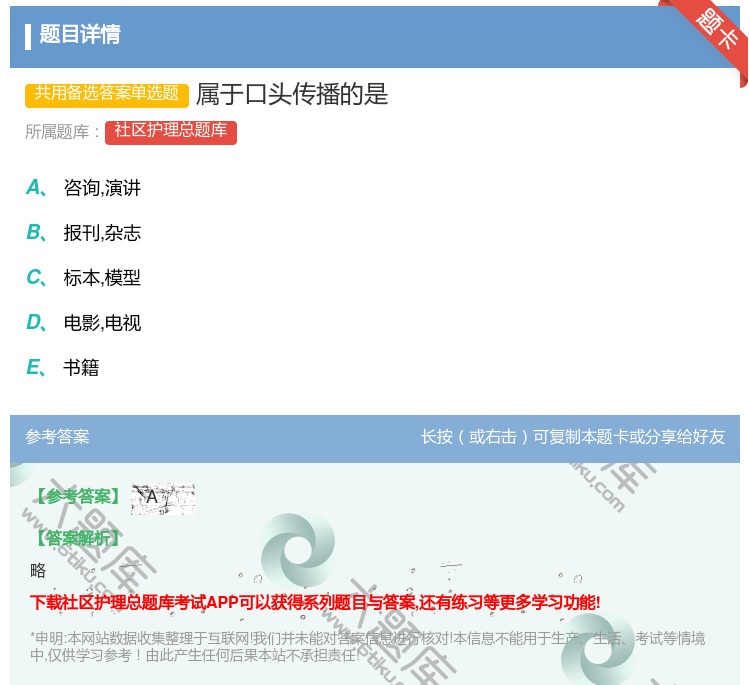The image size is (750, 685).
Task: Click the 参考答案 section header
Action: click(57, 437)
